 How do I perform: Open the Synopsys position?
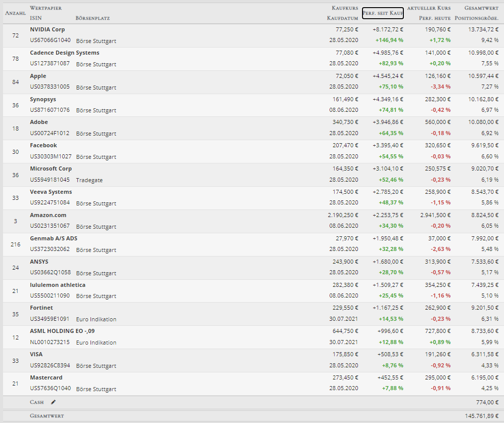tap(43, 99)
